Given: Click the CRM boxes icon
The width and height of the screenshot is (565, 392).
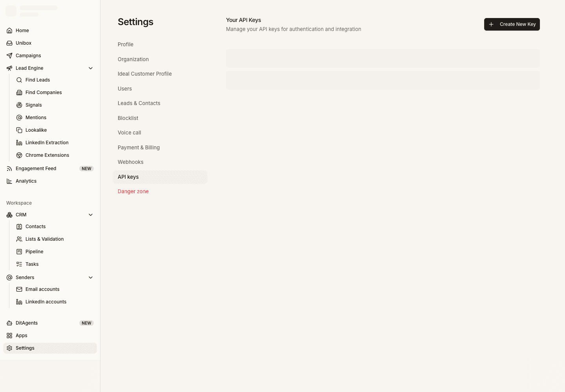Looking at the screenshot, I should coord(9,215).
